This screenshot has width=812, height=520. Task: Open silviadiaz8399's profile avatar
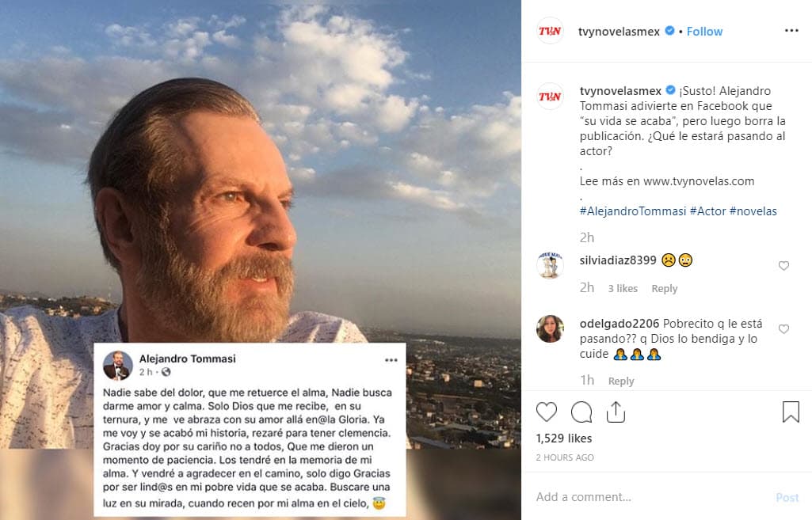[x=550, y=264]
